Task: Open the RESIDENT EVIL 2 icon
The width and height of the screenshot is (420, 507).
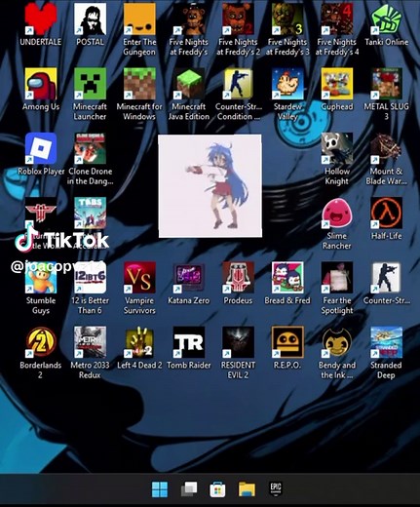Action: coord(238,342)
